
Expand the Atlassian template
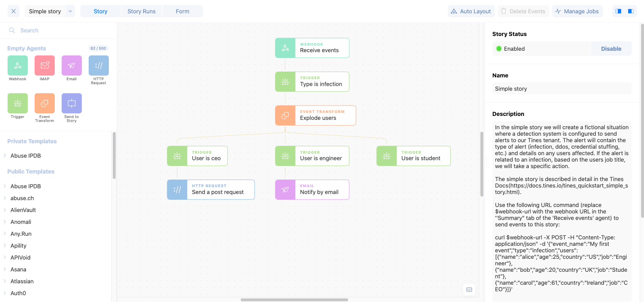5,281
